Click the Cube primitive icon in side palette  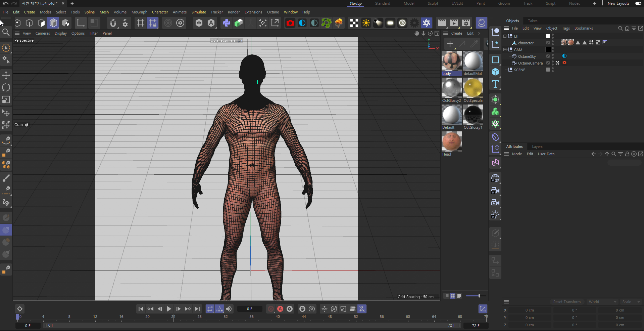coord(495,72)
